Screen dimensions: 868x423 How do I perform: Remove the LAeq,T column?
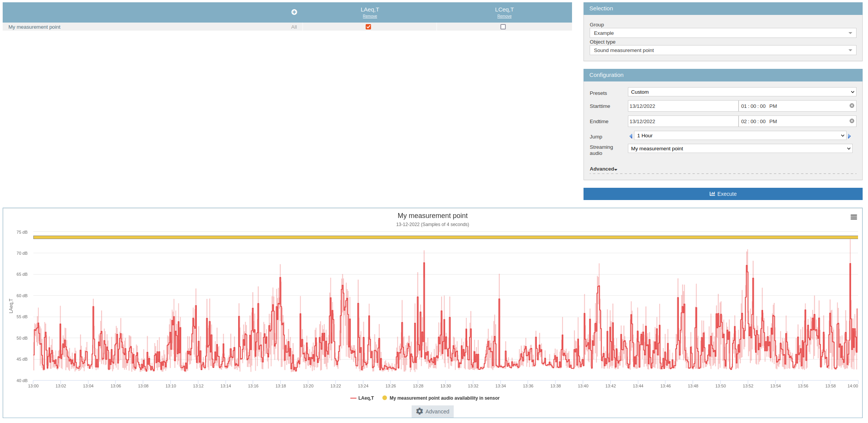coord(370,16)
